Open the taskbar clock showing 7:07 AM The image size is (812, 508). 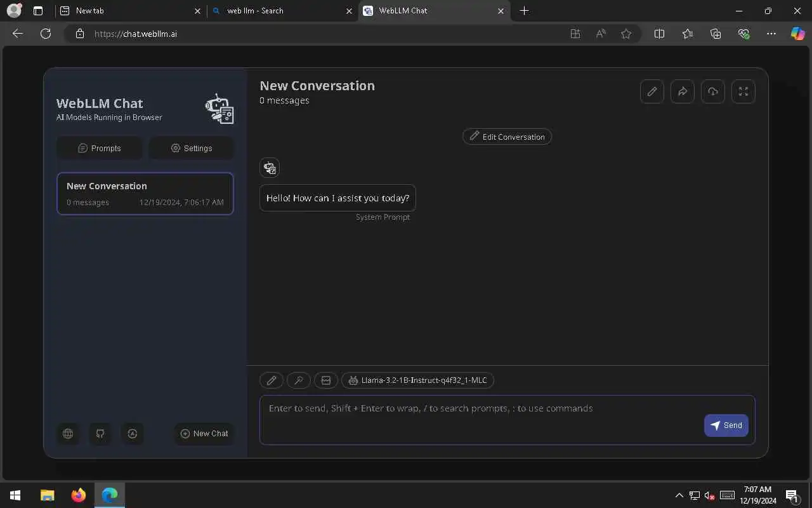click(757, 495)
